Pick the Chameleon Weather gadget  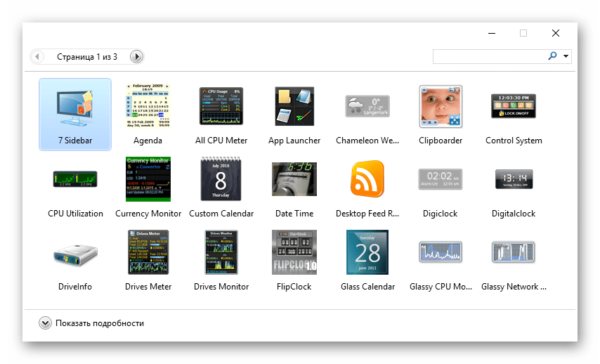[367, 107]
